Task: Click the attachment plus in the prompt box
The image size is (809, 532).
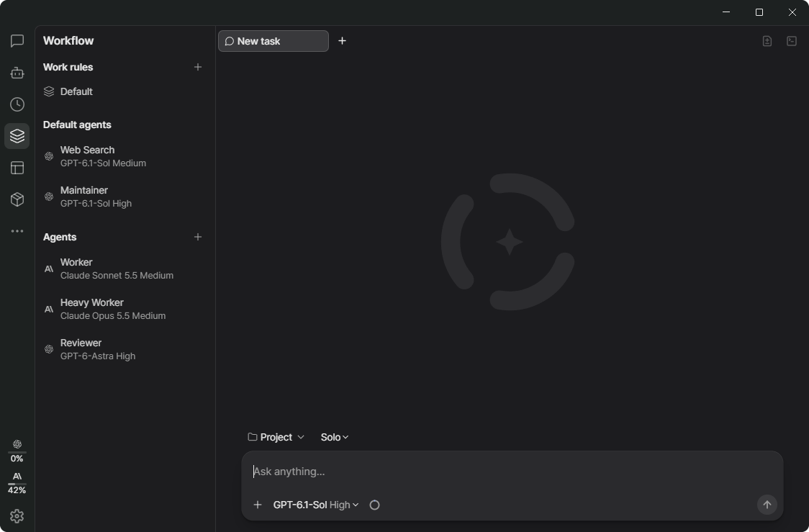Action: tap(258, 505)
